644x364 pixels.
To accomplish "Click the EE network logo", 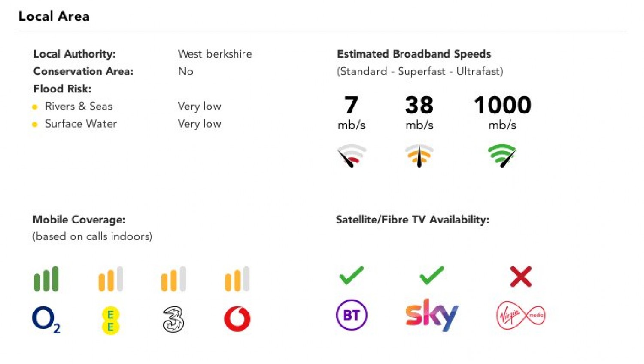I will click(x=110, y=321).
